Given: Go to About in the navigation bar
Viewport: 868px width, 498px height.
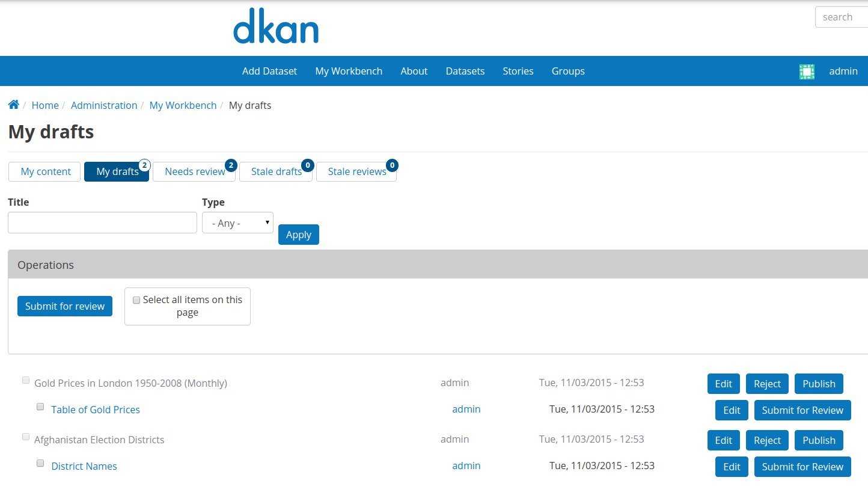Looking at the screenshot, I should 414,71.
